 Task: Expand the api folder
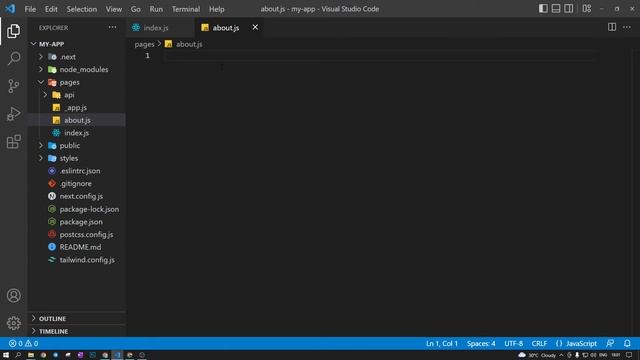77,95
